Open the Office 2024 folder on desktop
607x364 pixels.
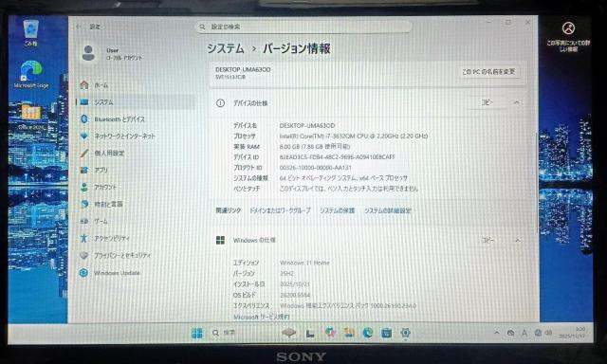(x=31, y=118)
